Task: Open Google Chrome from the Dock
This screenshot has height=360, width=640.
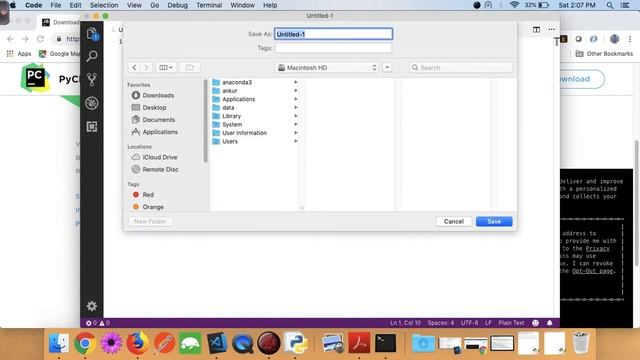Action: [x=85, y=343]
